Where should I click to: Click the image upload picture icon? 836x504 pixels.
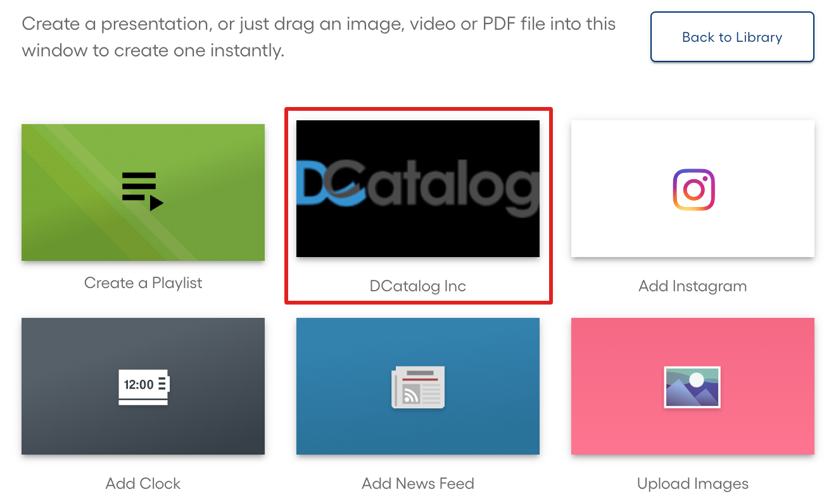click(692, 387)
